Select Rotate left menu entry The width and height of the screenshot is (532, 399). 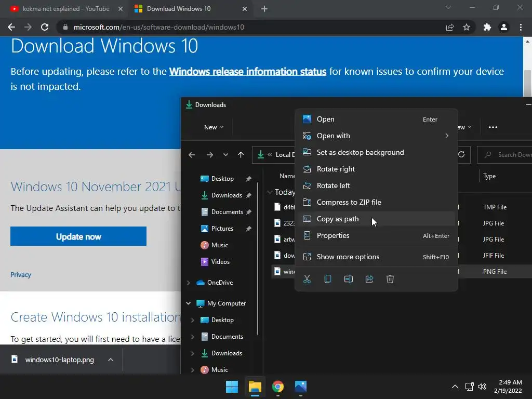coord(376,185)
